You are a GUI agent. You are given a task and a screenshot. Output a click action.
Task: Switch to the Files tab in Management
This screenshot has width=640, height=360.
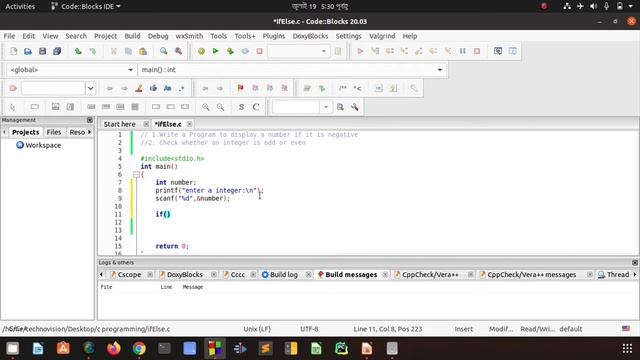click(x=53, y=132)
